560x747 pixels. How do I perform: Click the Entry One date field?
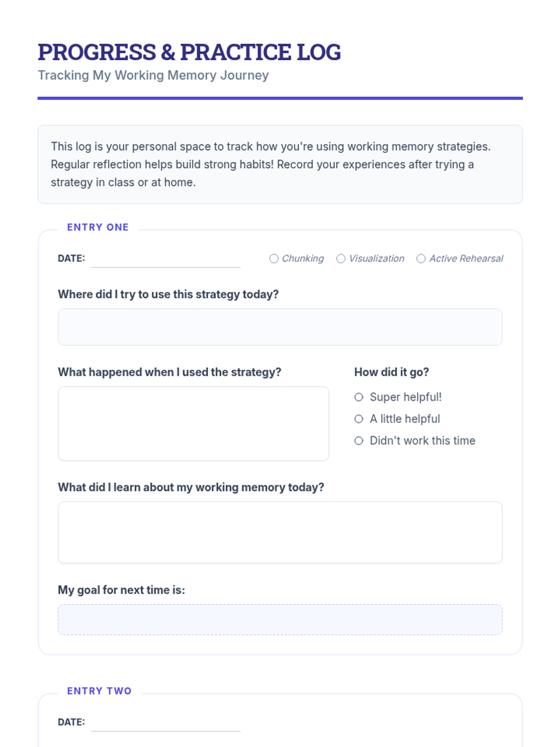point(166,259)
